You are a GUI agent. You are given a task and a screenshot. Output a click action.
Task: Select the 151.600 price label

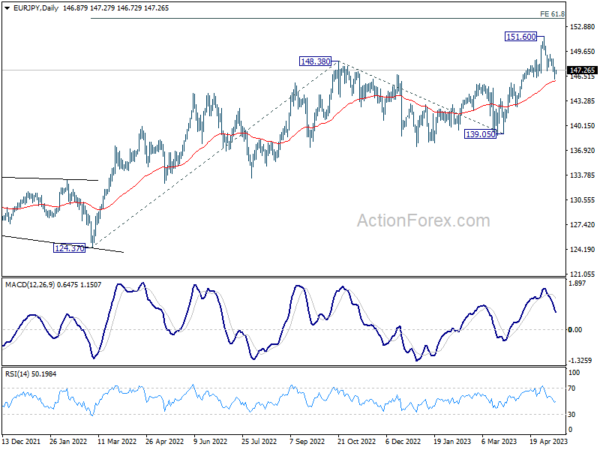pos(520,37)
